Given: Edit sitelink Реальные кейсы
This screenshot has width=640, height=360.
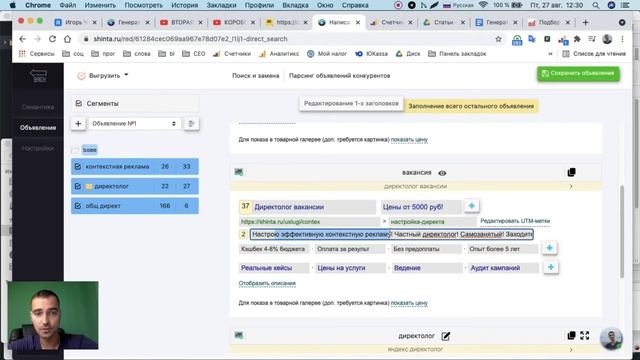Looking at the screenshot, I should [274, 268].
